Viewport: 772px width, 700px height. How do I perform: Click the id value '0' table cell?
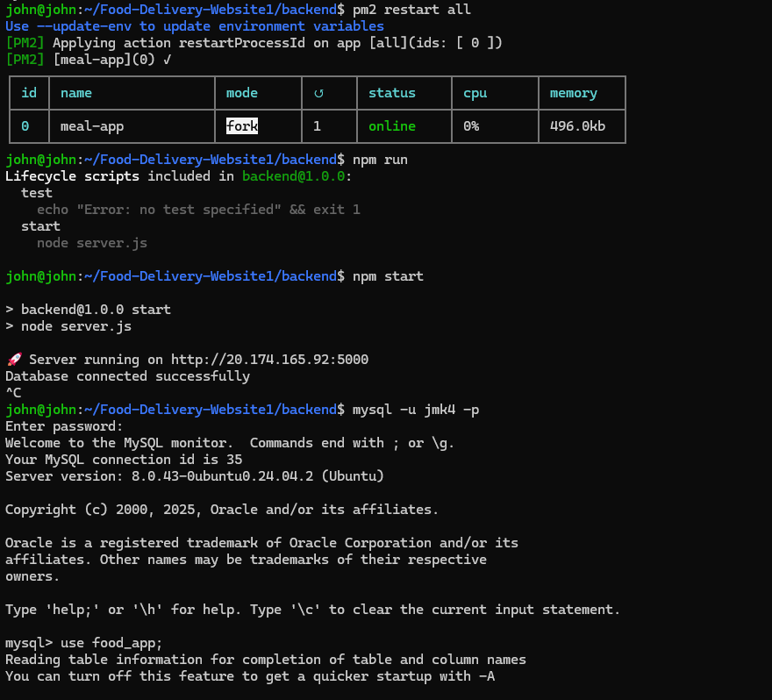click(x=25, y=125)
